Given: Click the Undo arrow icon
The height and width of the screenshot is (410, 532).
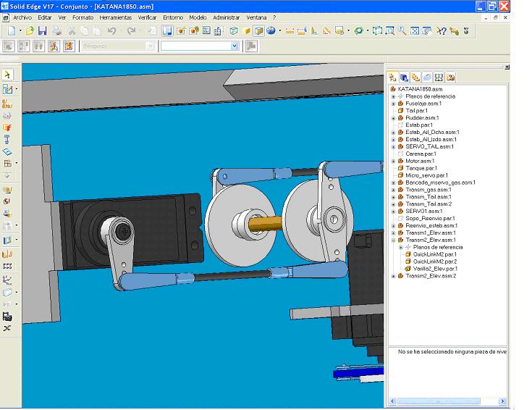Looking at the screenshot, I should [111, 31].
